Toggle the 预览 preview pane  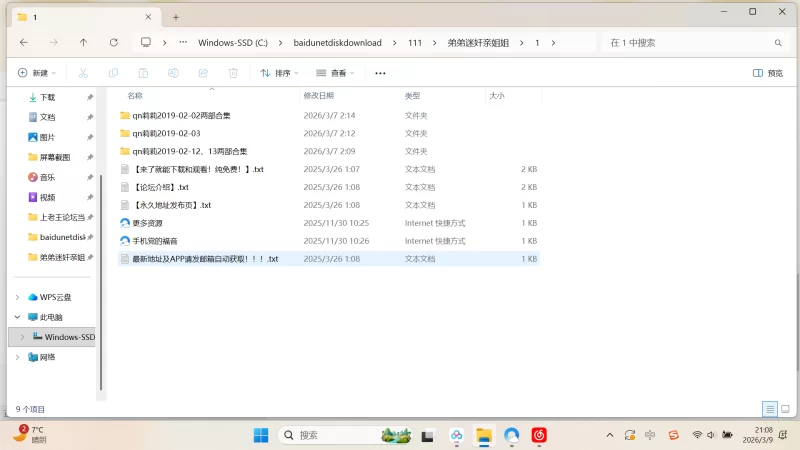tap(767, 73)
